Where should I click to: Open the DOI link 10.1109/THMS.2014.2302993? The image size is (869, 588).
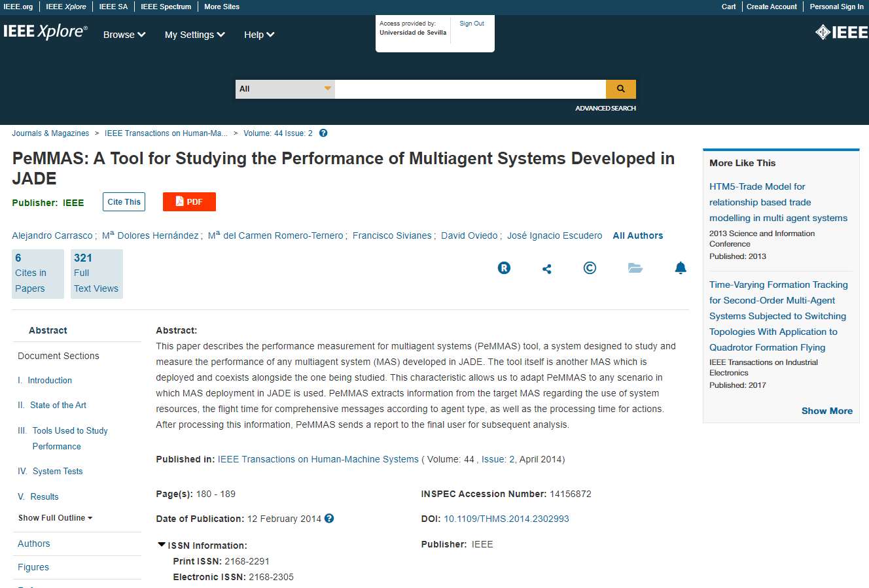pos(506,519)
